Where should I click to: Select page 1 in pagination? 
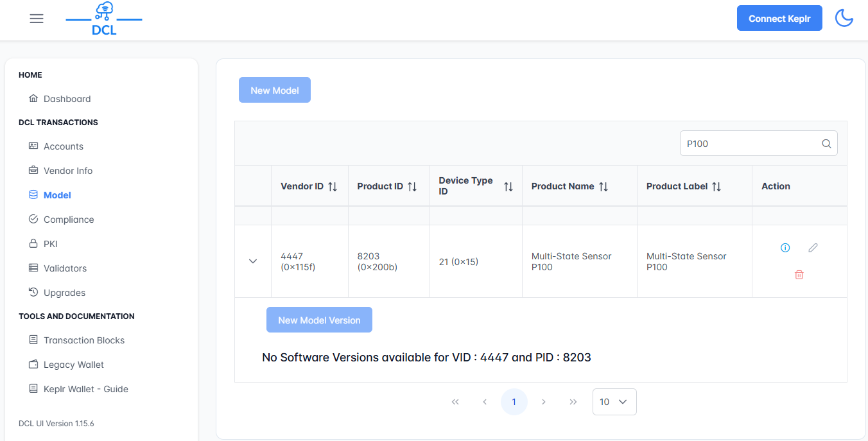[514, 402]
